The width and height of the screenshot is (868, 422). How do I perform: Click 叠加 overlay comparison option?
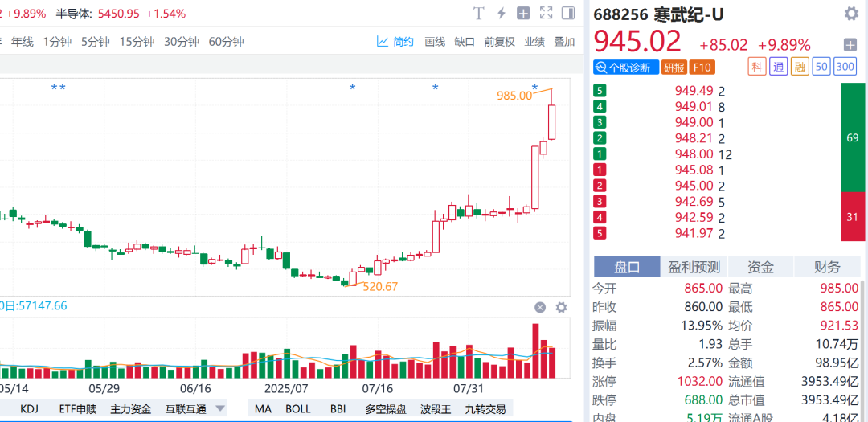pos(564,42)
